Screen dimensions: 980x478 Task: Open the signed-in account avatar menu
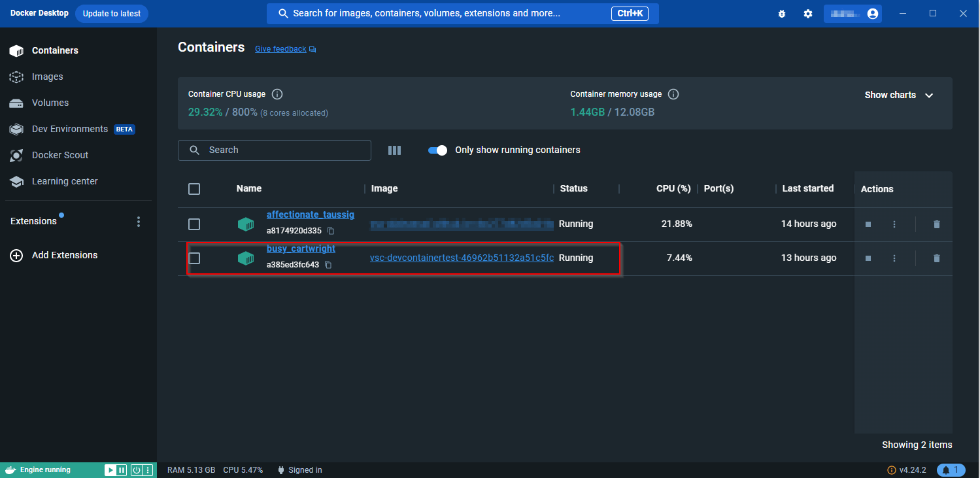(872, 14)
